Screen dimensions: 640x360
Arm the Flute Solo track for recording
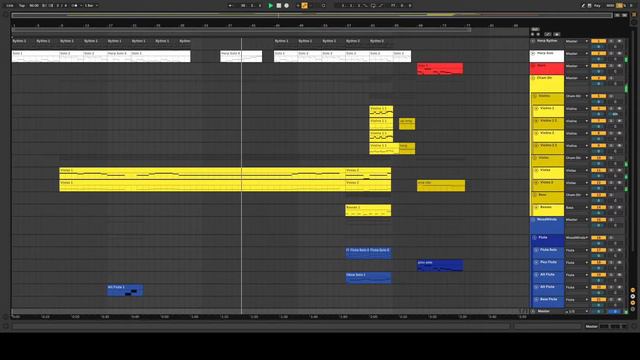(619, 250)
